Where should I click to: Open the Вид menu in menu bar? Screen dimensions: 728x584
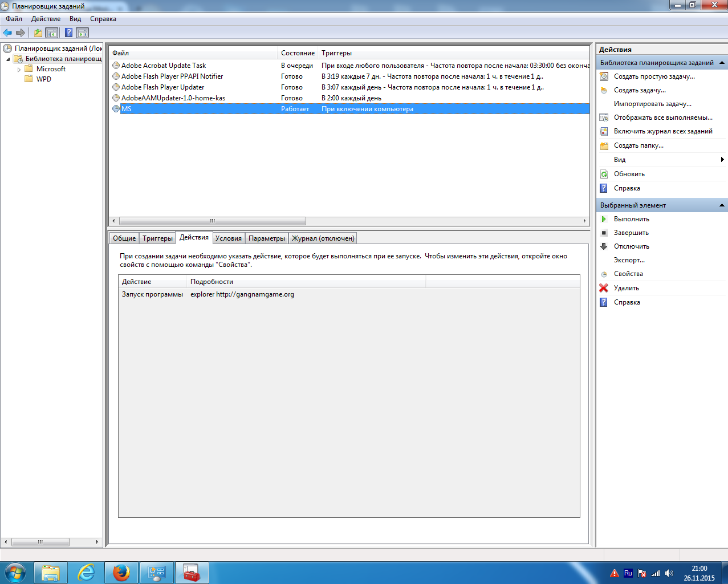click(x=75, y=19)
